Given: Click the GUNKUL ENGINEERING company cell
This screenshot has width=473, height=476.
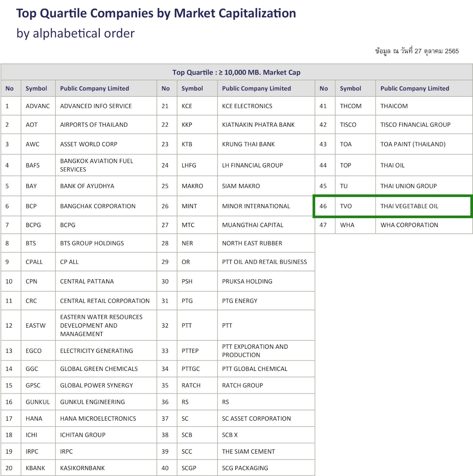Looking at the screenshot, I should click(92, 402).
